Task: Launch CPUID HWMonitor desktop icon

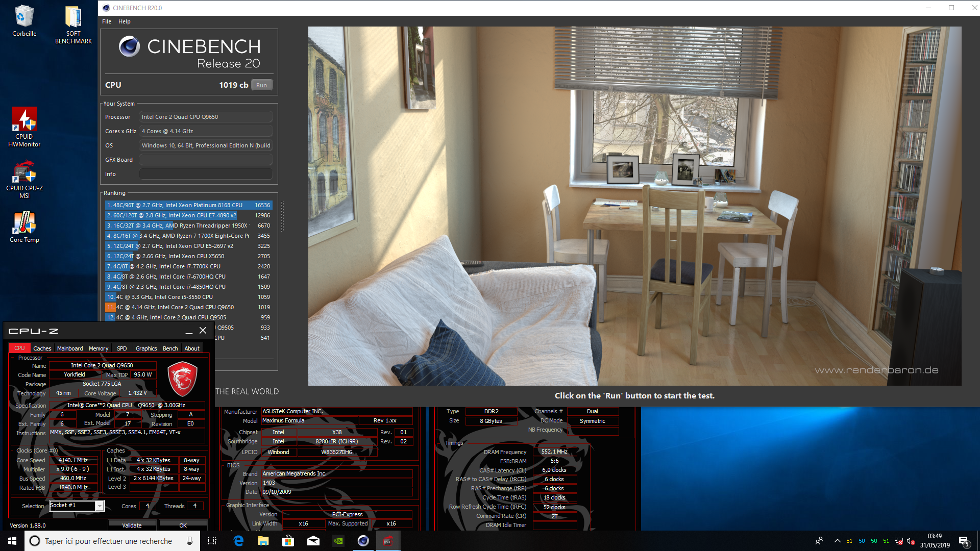Action: (x=24, y=127)
